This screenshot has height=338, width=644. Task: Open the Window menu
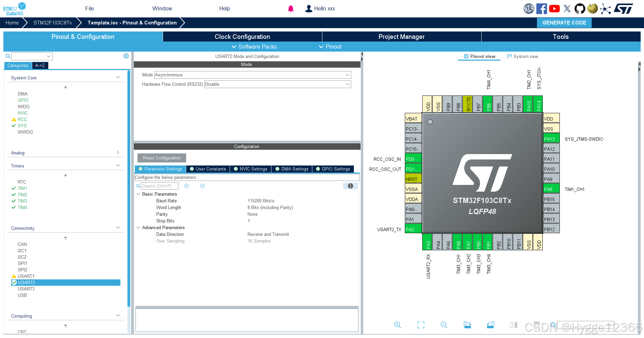(162, 8)
